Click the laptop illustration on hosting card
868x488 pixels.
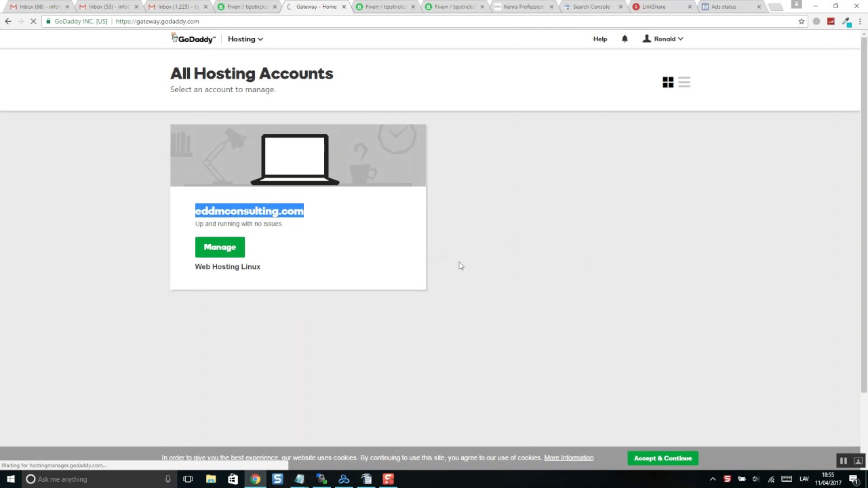tap(295, 159)
